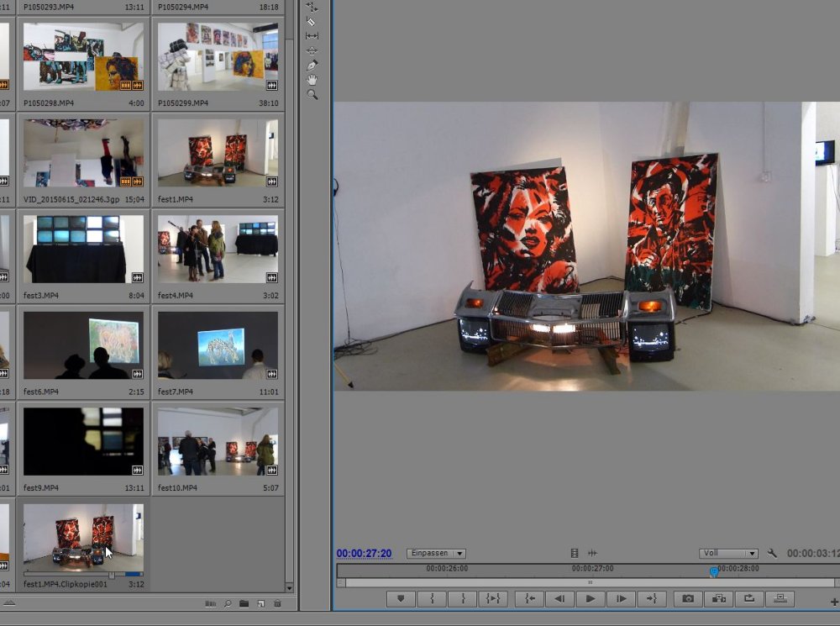Open the monitor Button Editor plus icon

click(834, 602)
